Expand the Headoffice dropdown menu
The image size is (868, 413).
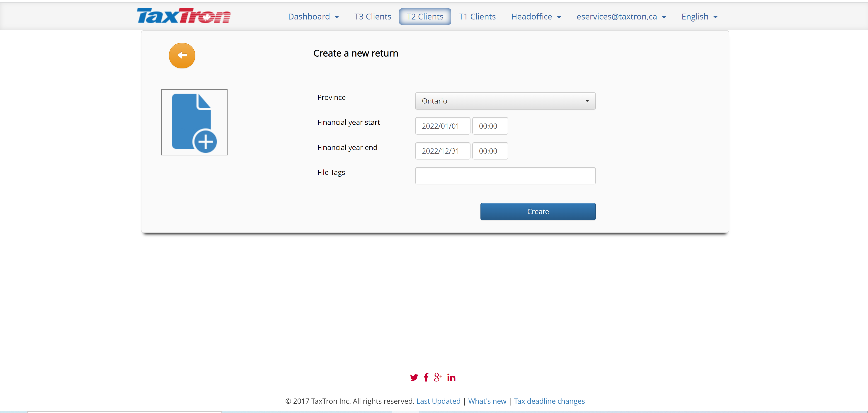[x=536, y=17]
